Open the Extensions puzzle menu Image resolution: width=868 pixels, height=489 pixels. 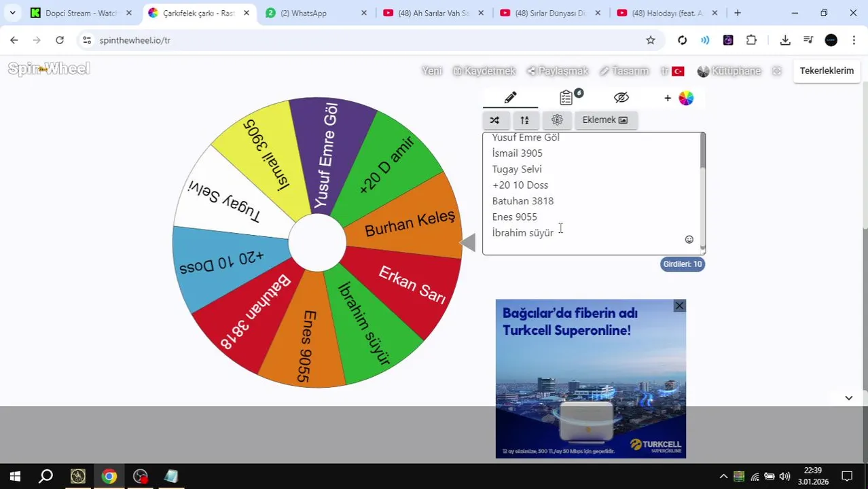click(x=751, y=40)
